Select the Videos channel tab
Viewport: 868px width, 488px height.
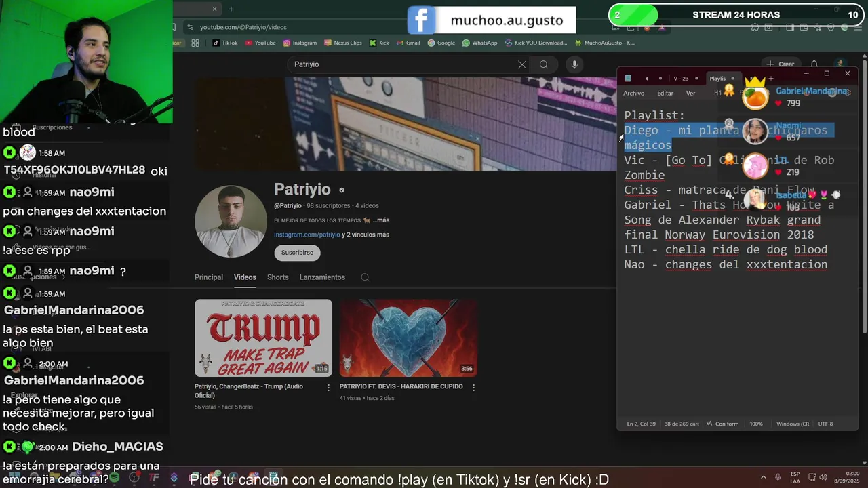coord(245,277)
